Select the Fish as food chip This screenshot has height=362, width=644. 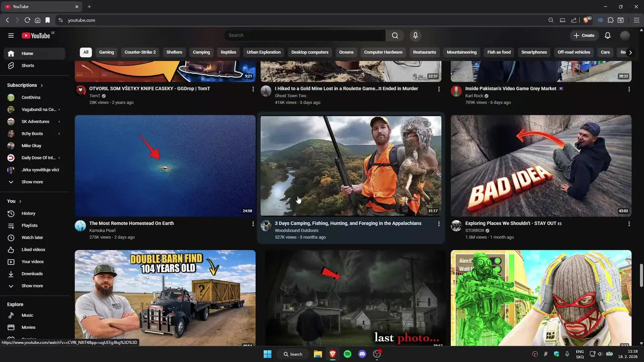pos(499,52)
